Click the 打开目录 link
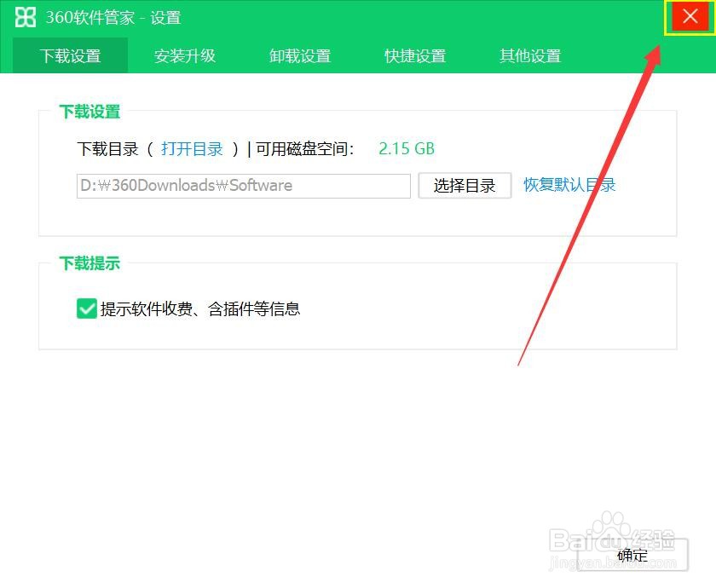This screenshot has width=716, height=588. [x=192, y=148]
